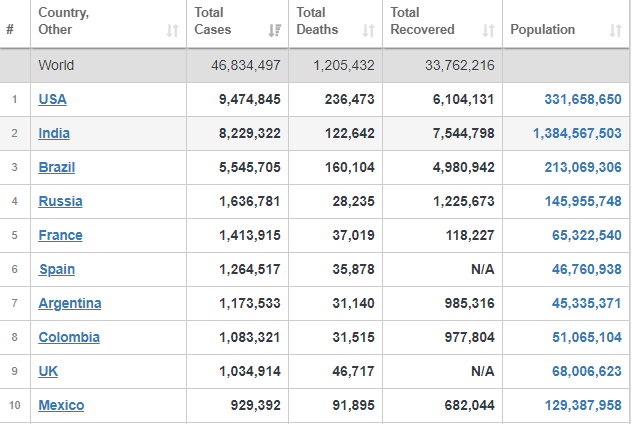
Task: Click the Total Deaths header text
Action: 317,21
